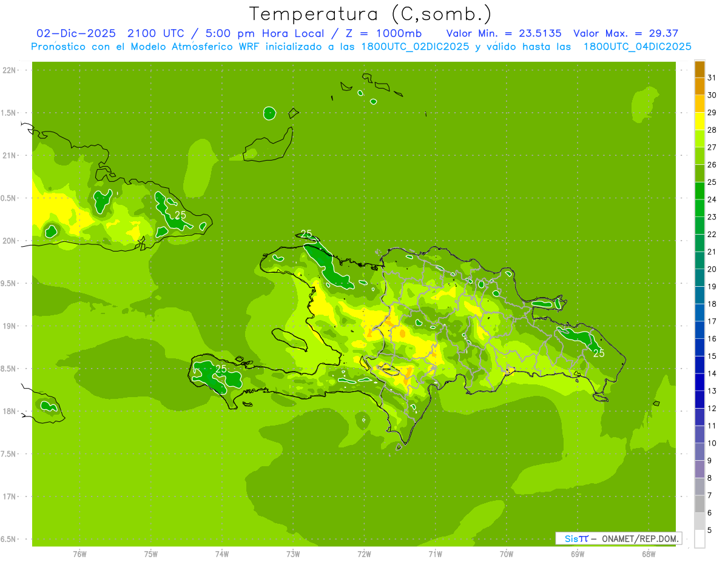Click the colorbar swatch between 27 and 28
The height and width of the screenshot is (562, 728).
tap(699, 139)
